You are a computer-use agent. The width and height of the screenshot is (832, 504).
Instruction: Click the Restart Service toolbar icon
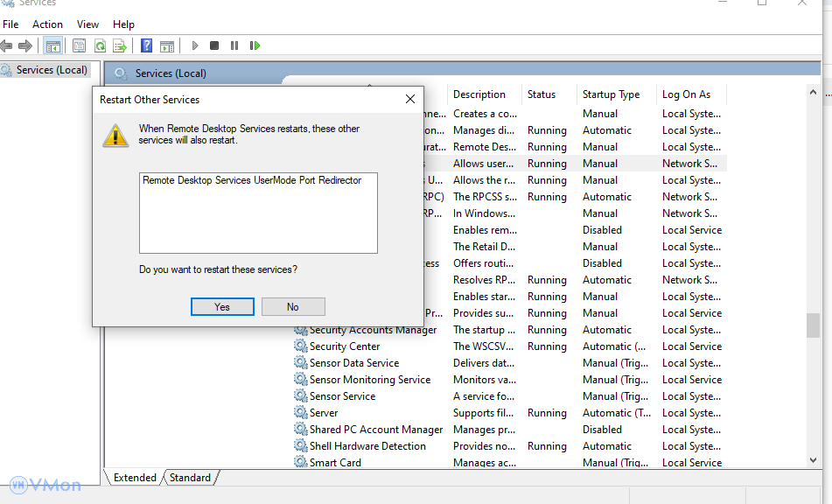[255, 45]
